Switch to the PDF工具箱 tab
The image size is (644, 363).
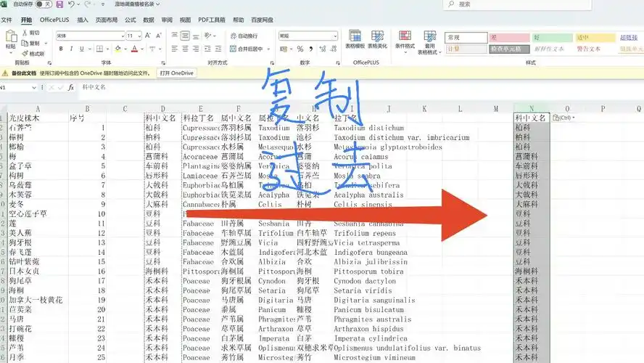point(212,20)
